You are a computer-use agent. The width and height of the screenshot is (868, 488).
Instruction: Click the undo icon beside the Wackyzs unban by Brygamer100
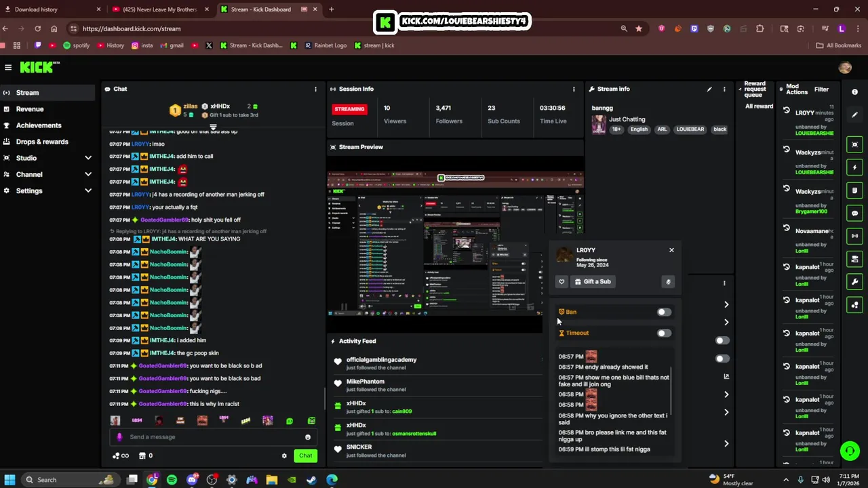(x=787, y=189)
